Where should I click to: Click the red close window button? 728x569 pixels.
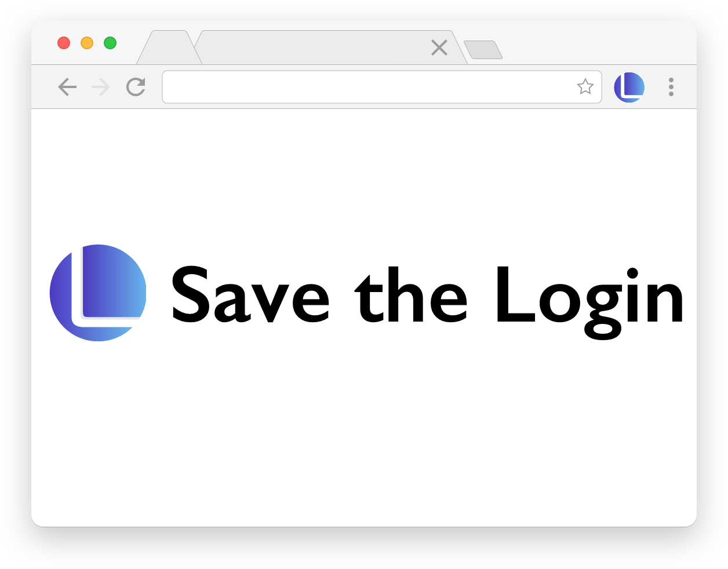click(x=64, y=43)
